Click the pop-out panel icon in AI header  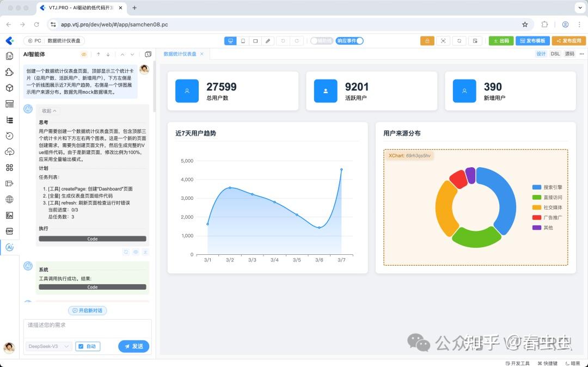tap(148, 54)
